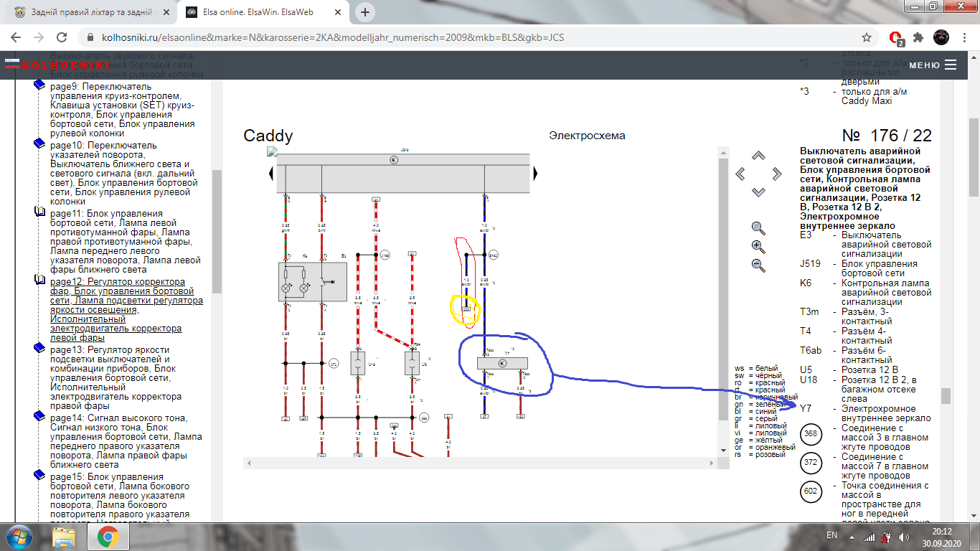Open page14 high tone horn diagram
Screen dimensions: 980x551
tap(123, 441)
